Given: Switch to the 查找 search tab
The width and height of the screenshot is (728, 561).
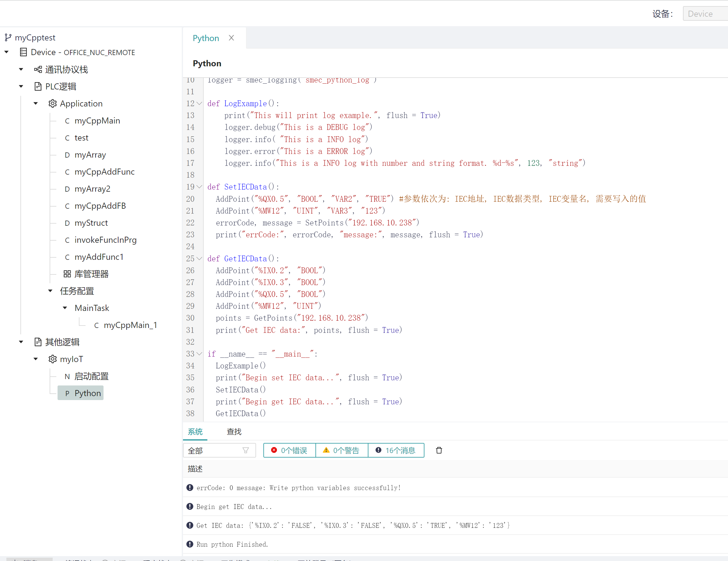Looking at the screenshot, I should (x=234, y=432).
